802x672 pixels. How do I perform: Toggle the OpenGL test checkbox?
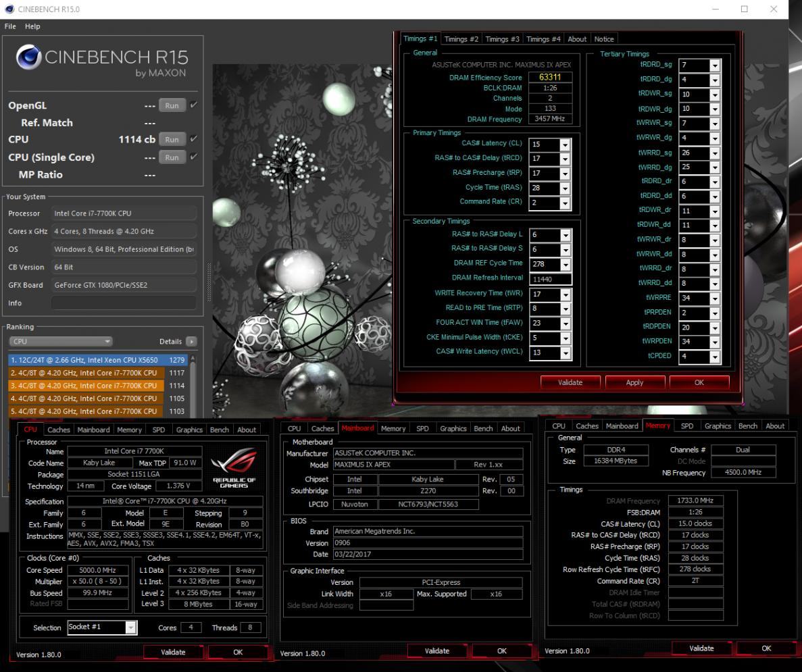pyautogui.click(x=194, y=105)
